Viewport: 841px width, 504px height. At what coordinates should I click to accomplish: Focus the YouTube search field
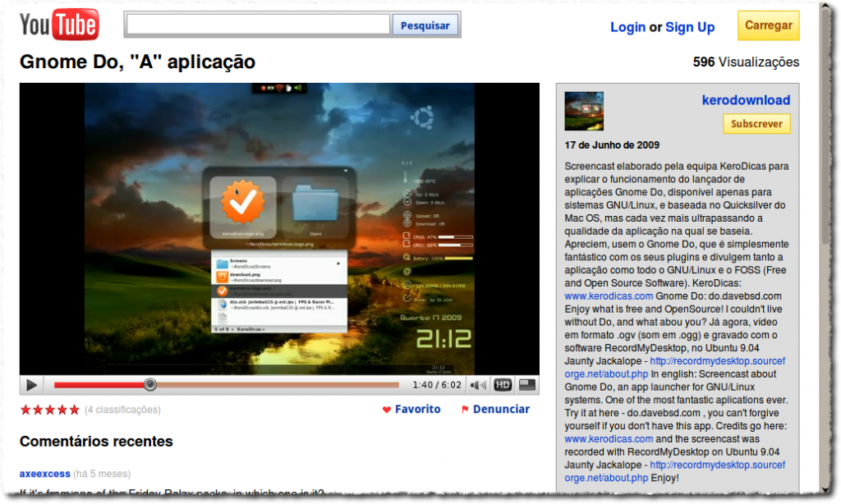258,25
